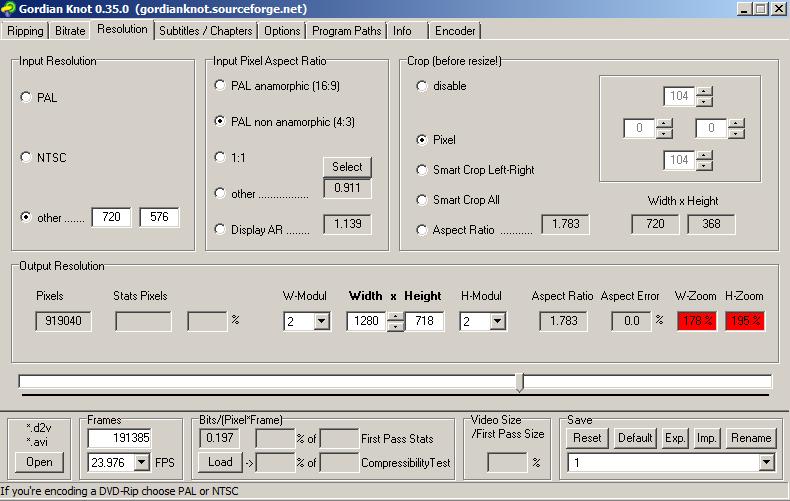Image resolution: width=790 pixels, height=501 pixels.
Task: Increase output width 1280
Action: pos(396,317)
